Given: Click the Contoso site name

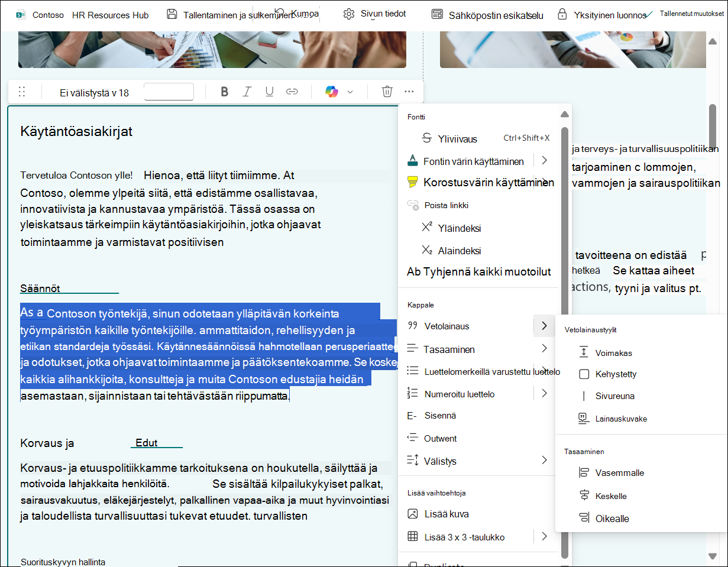Looking at the screenshot, I should (48, 15).
